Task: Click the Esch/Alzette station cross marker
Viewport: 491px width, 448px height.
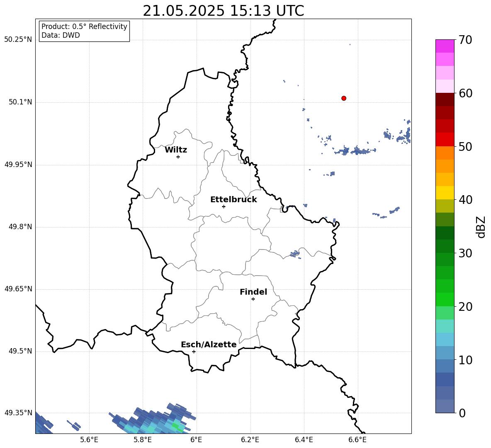Action: [194, 351]
